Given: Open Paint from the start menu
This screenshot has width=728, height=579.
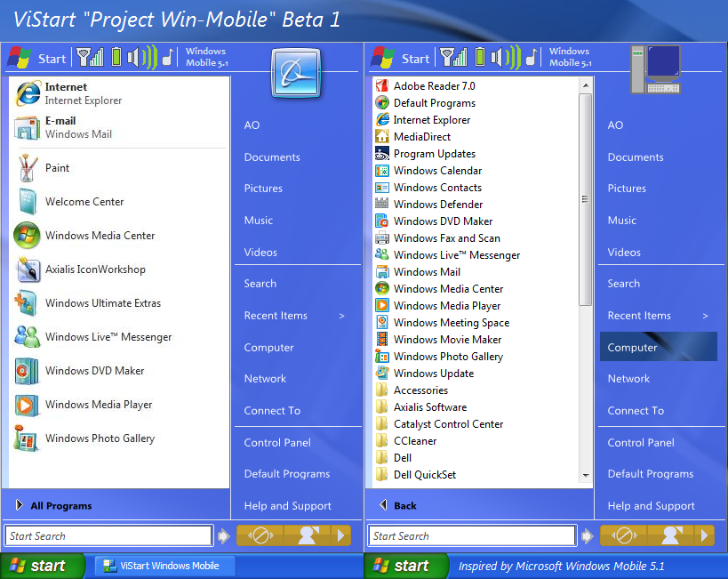Looking at the screenshot, I should coord(57,168).
